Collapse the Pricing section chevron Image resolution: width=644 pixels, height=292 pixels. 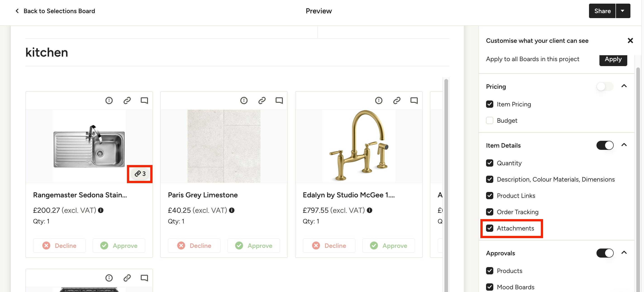point(624,86)
